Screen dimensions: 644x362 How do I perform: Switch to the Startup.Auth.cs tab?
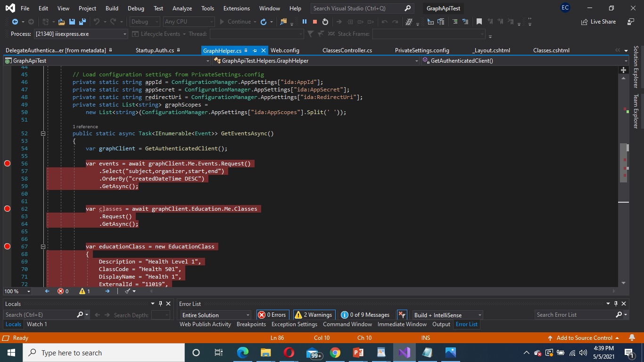pyautogui.click(x=155, y=50)
